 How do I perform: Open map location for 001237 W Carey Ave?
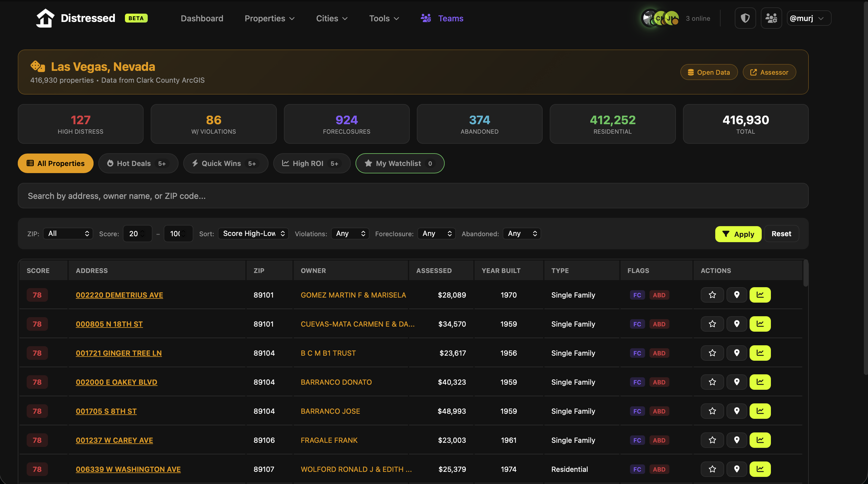(737, 440)
